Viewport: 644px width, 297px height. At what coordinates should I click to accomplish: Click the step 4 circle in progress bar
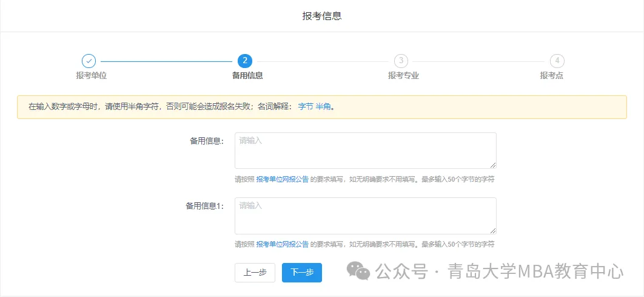557,61
